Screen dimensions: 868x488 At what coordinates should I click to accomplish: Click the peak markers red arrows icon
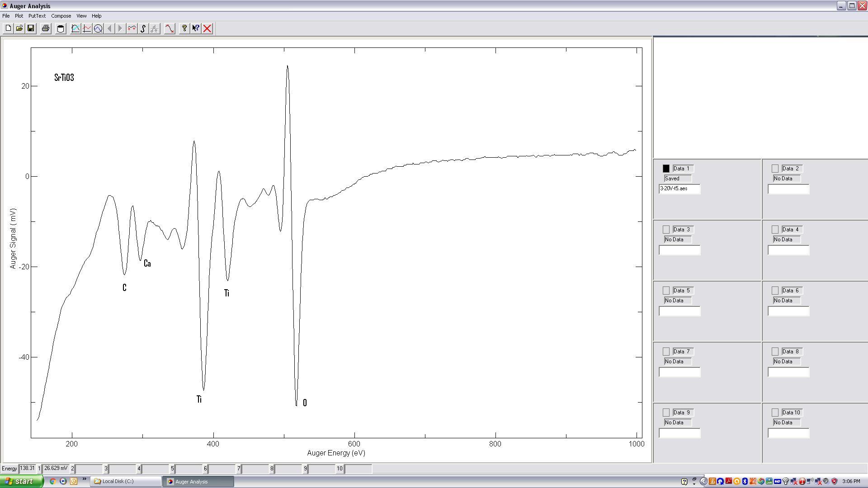tap(132, 28)
